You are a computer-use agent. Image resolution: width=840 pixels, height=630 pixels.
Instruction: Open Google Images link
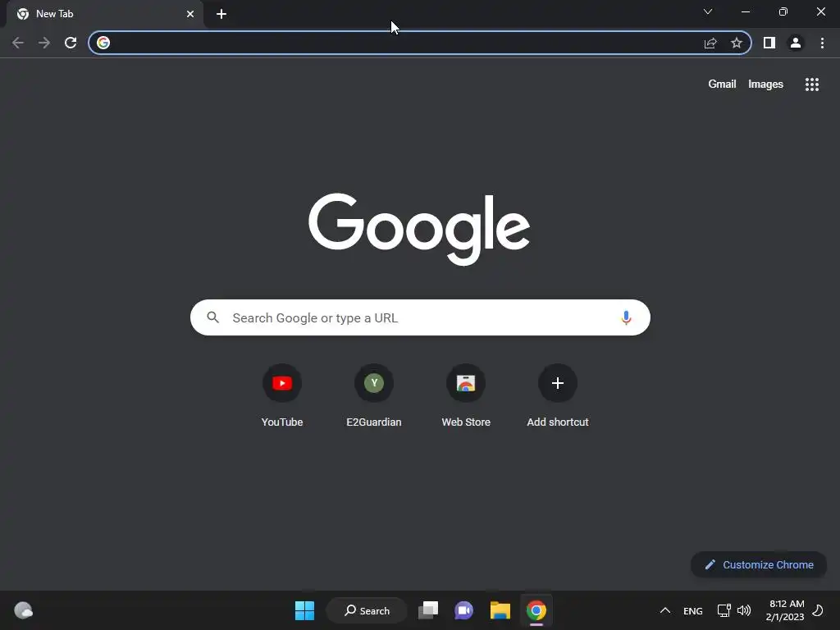[x=765, y=84]
